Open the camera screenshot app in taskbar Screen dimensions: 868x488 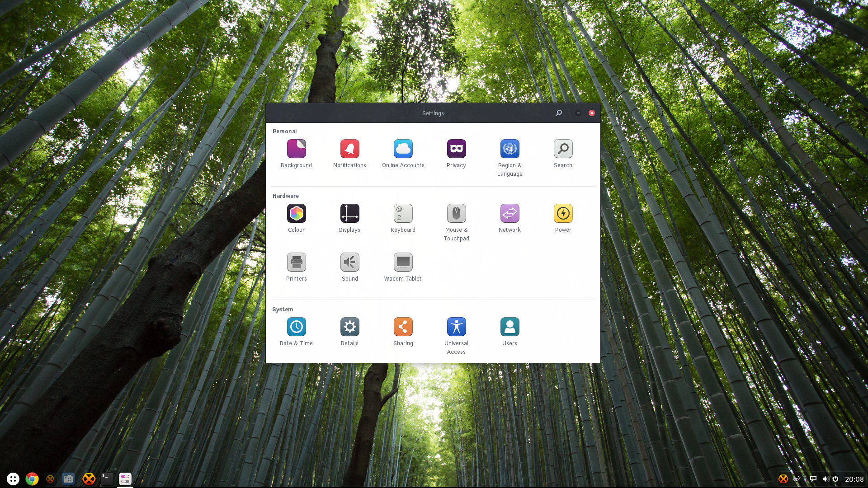(68, 479)
